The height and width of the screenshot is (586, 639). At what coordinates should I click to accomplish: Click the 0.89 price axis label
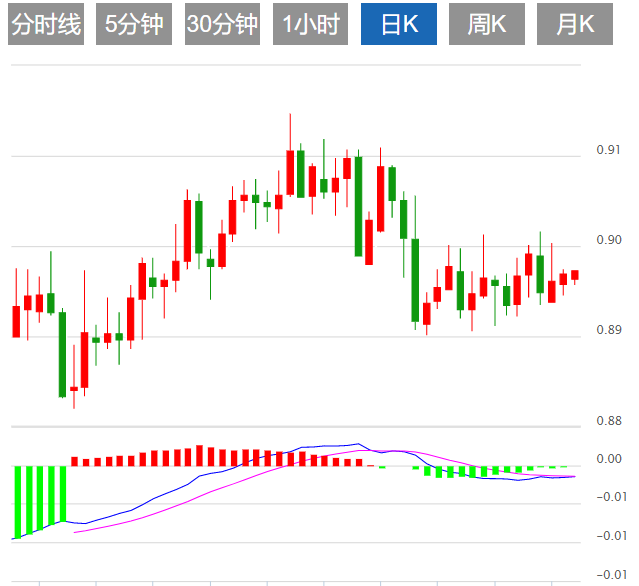point(609,330)
